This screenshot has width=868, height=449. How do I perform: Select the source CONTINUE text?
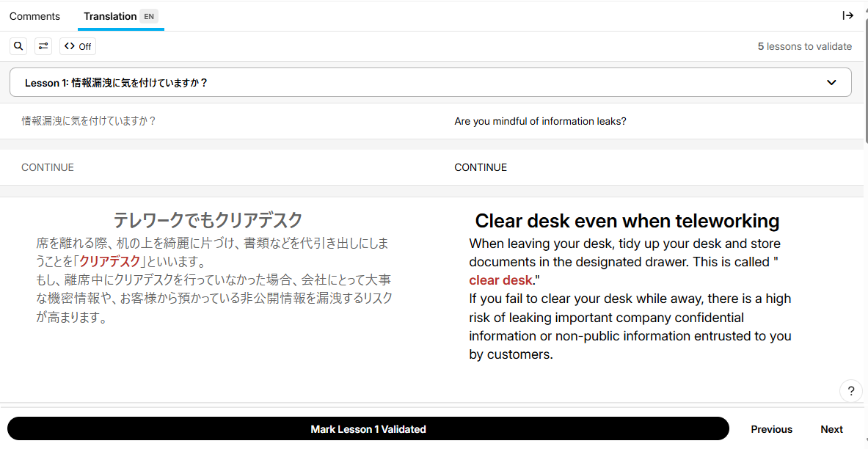coord(48,167)
